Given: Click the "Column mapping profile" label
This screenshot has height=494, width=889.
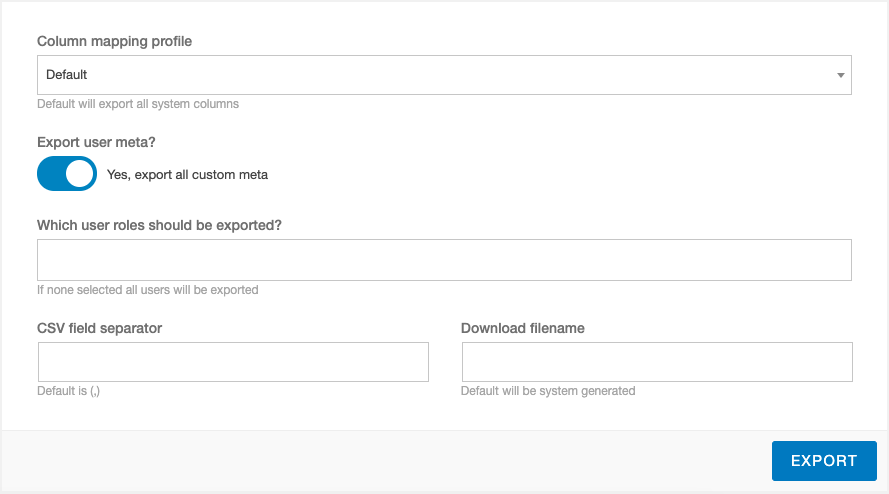Looking at the screenshot, I should (115, 41).
